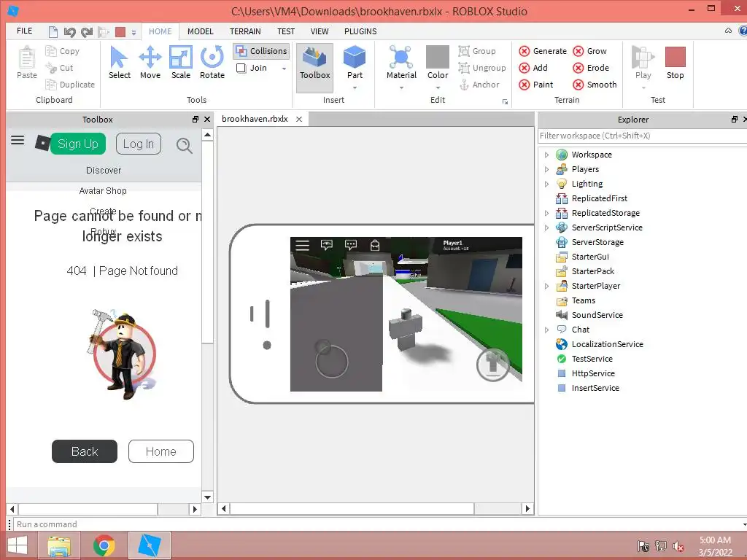Expand the Chat tree node
This screenshot has width=747, height=560.
[x=546, y=330]
